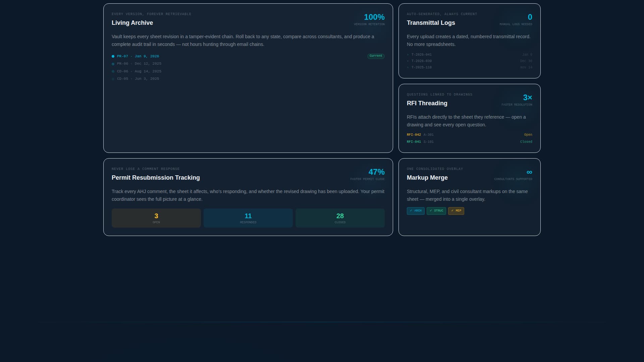
Task: Click the One Consolidated Overlay label
Action: (435, 169)
